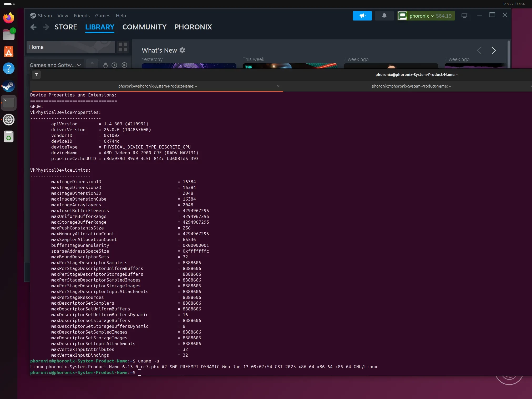Launch Firefox from the dock

click(x=9, y=18)
